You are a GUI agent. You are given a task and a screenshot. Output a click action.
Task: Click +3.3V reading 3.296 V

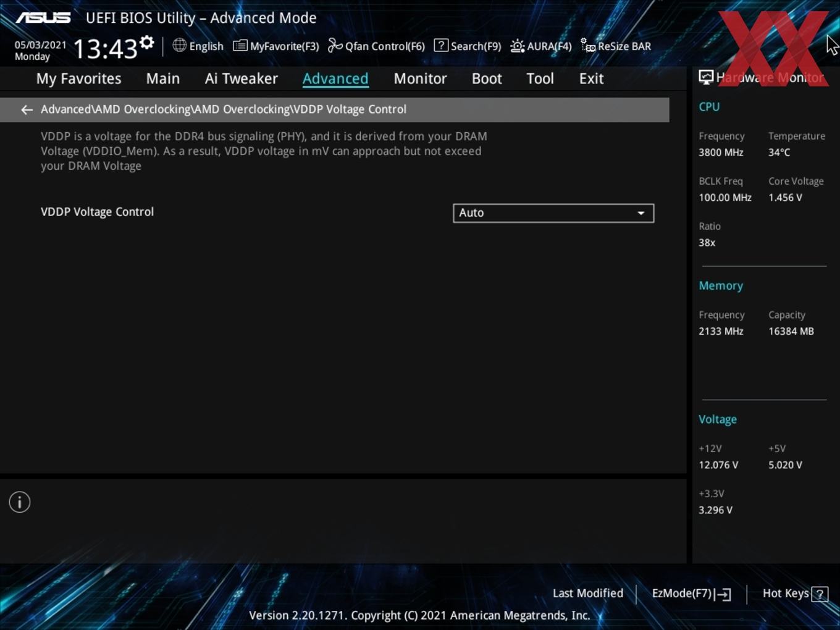tap(715, 510)
